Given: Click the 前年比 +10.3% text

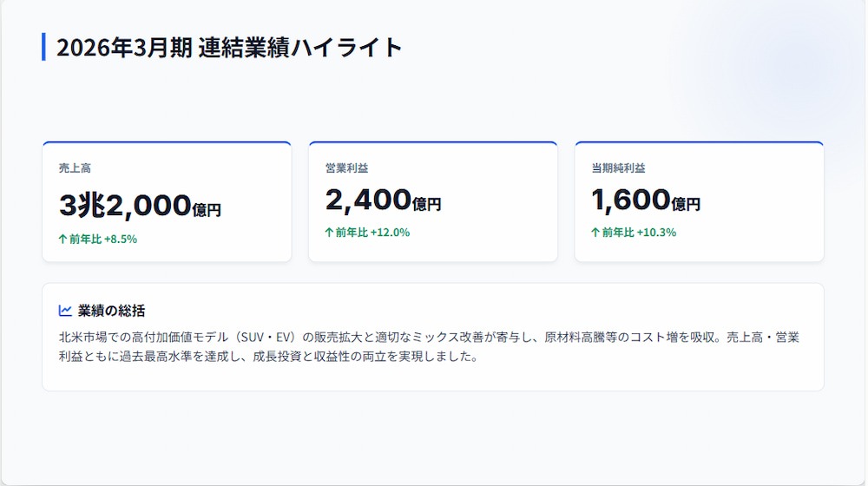Looking at the screenshot, I should tap(640, 233).
